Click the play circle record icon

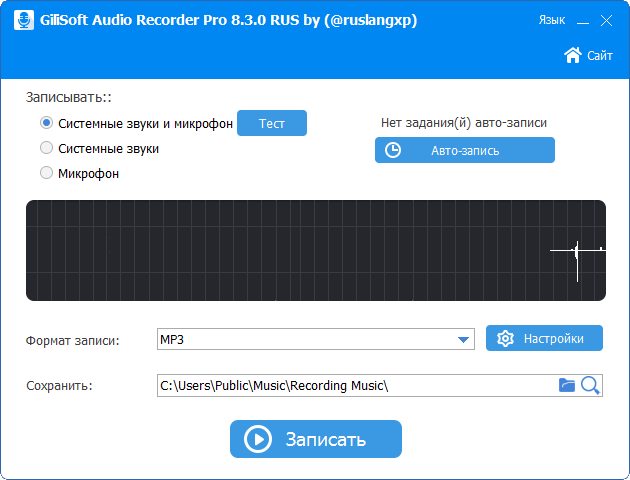pos(258,439)
